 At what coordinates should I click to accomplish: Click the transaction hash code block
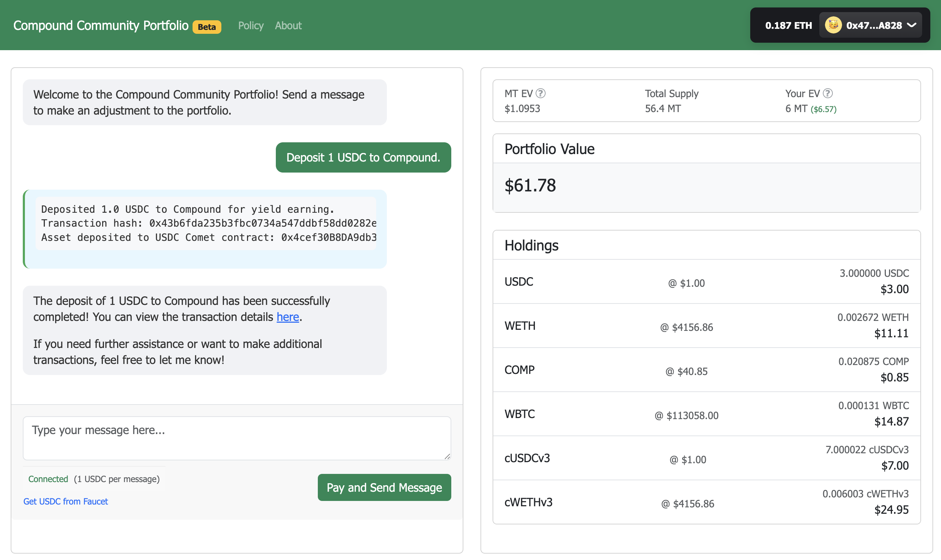click(x=206, y=223)
